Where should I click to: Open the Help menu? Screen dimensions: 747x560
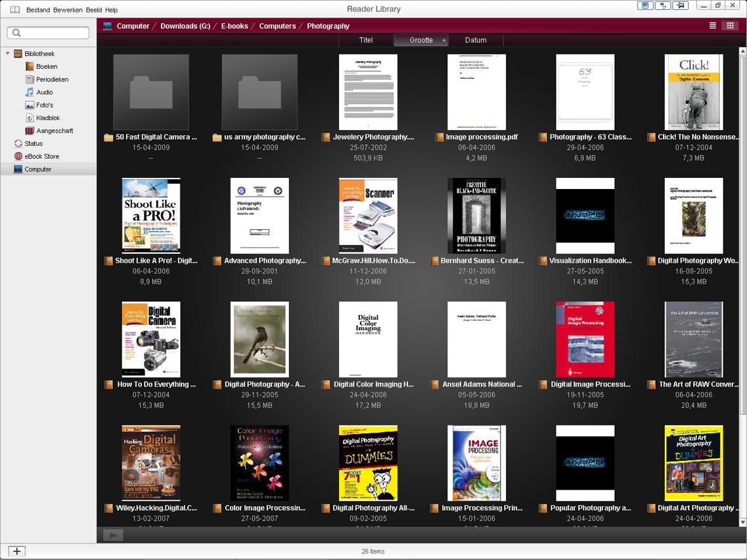point(112,10)
